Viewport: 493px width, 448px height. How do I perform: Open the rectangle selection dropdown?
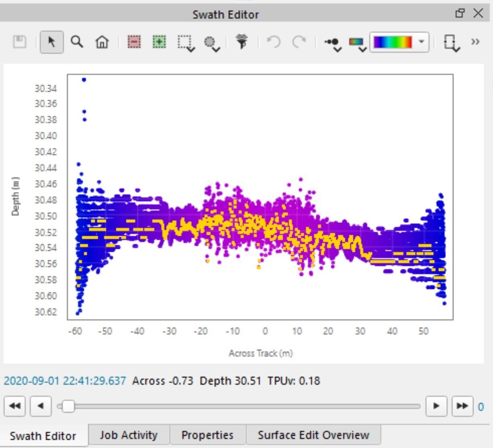pyautogui.click(x=186, y=43)
